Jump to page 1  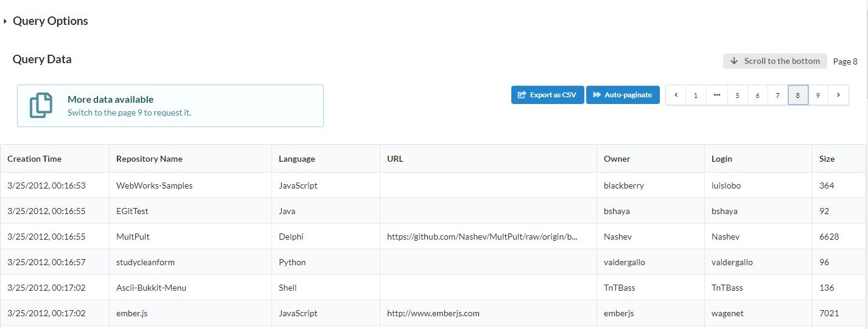696,95
